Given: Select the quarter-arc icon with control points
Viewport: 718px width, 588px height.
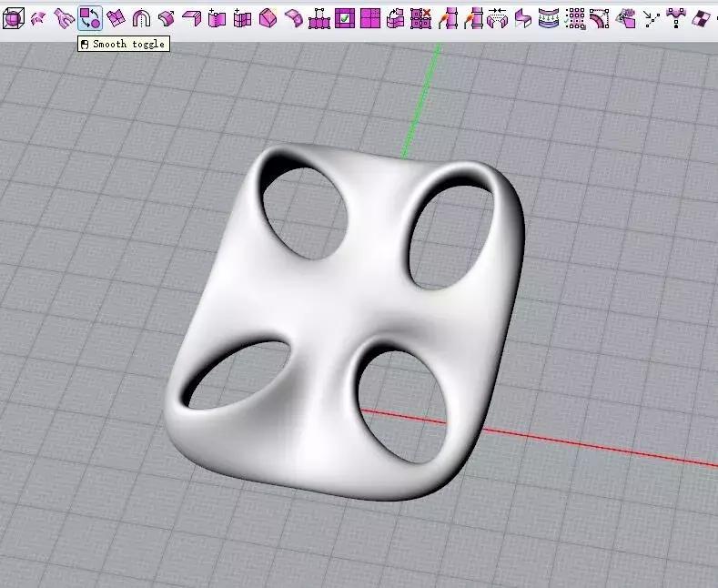Looking at the screenshot, I should 599,17.
